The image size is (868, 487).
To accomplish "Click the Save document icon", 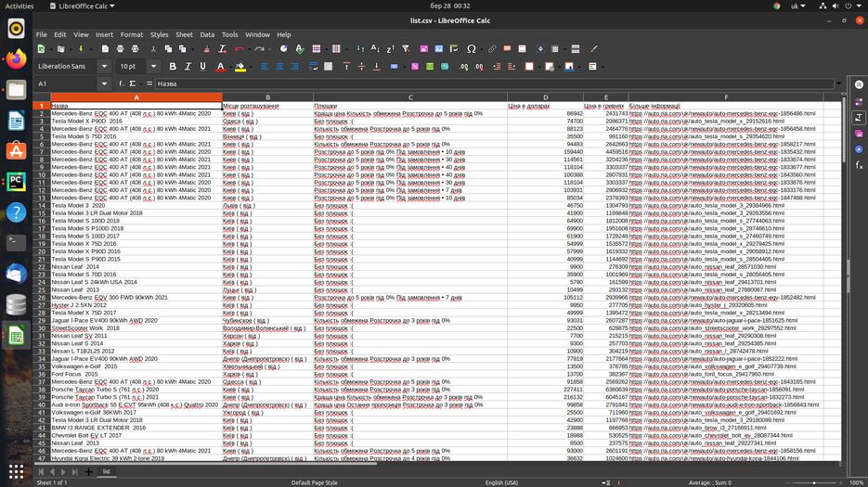I will click(81, 49).
